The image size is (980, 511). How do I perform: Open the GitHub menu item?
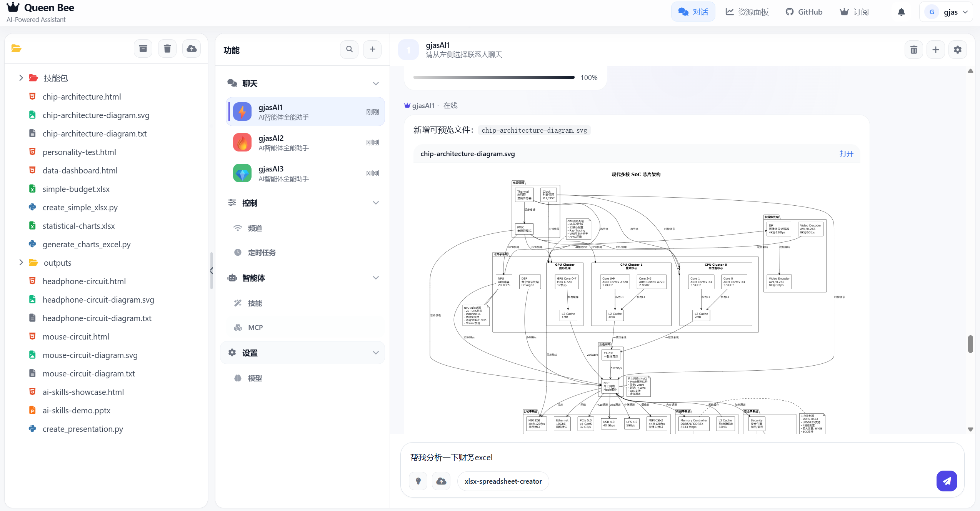pos(803,12)
